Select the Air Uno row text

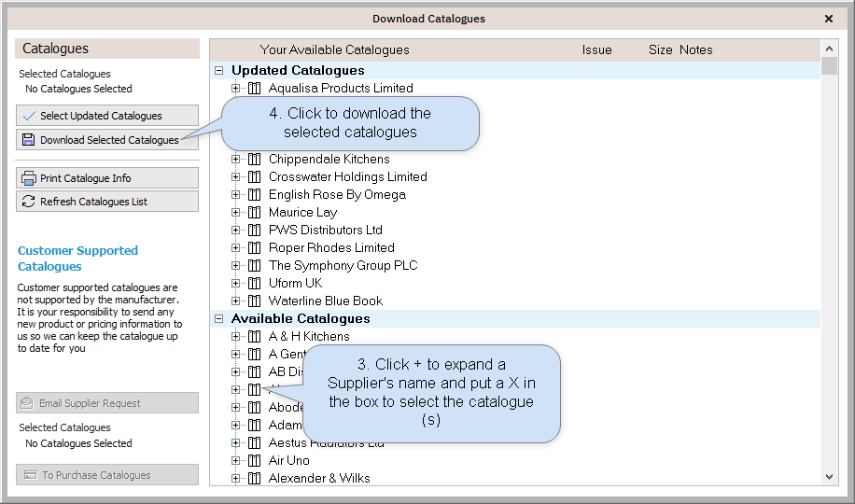tap(289, 460)
